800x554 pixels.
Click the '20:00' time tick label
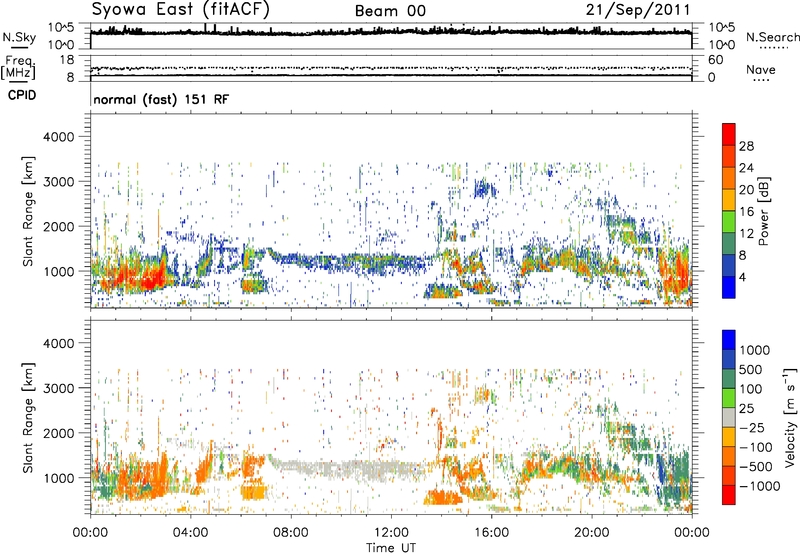click(591, 533)
